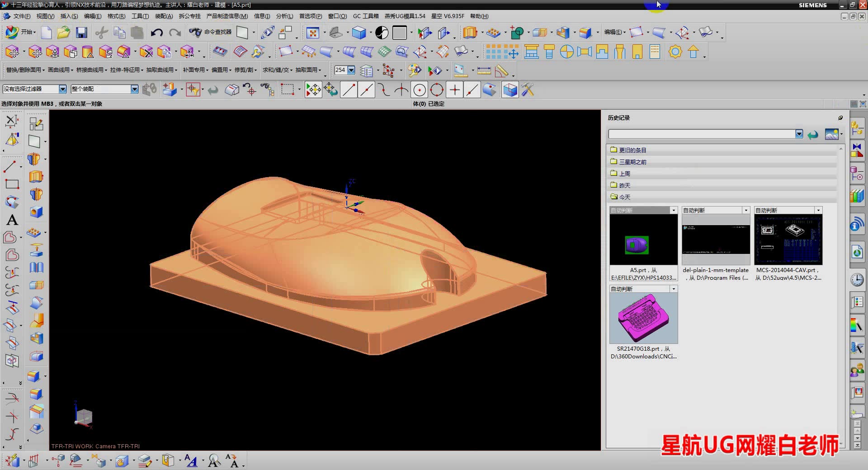868x470 pixels.
Task: Click the Open file folder icon
Action: click(x=63, y=33)
